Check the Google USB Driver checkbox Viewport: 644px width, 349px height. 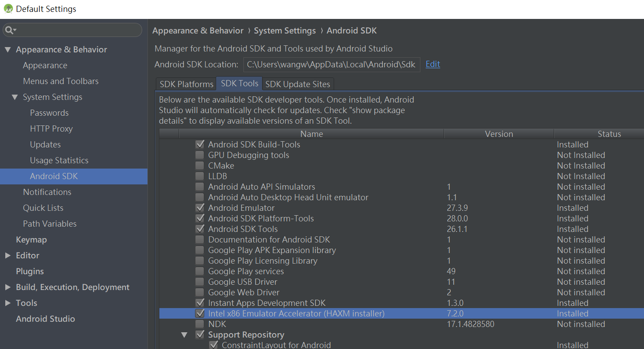pos(200,282)
